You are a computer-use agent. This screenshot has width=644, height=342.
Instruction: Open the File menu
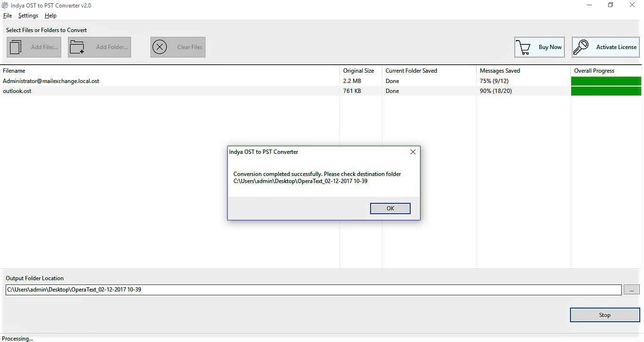point(8,16)
